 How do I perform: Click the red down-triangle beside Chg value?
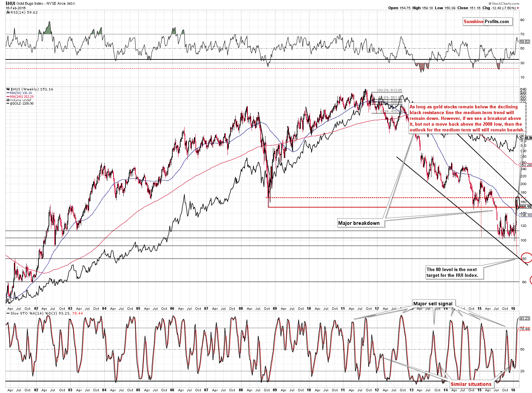pos(518,8)
